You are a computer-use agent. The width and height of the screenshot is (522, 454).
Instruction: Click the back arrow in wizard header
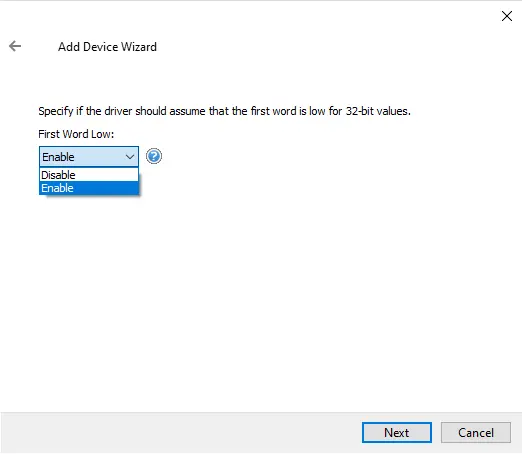point(15,46)
